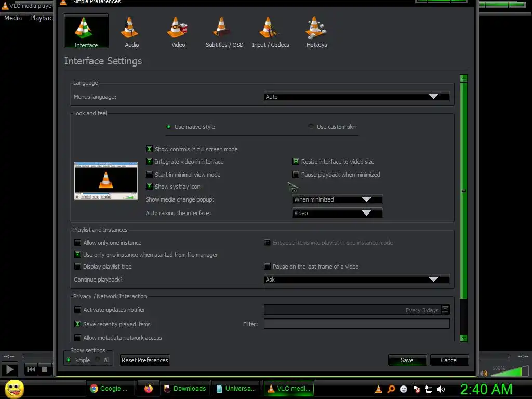Click the scrollbar down arrow

pyautogui.click(x=463, y=338)
